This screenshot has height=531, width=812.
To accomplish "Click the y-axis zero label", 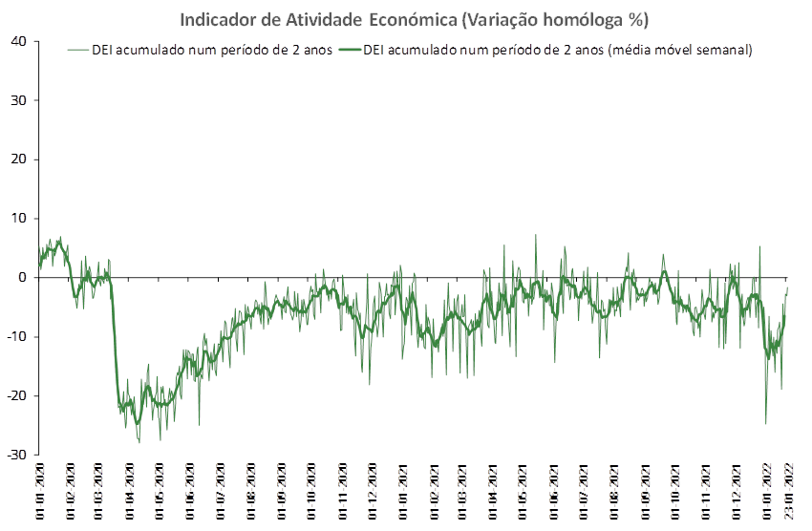I will (x=23, y=277).
